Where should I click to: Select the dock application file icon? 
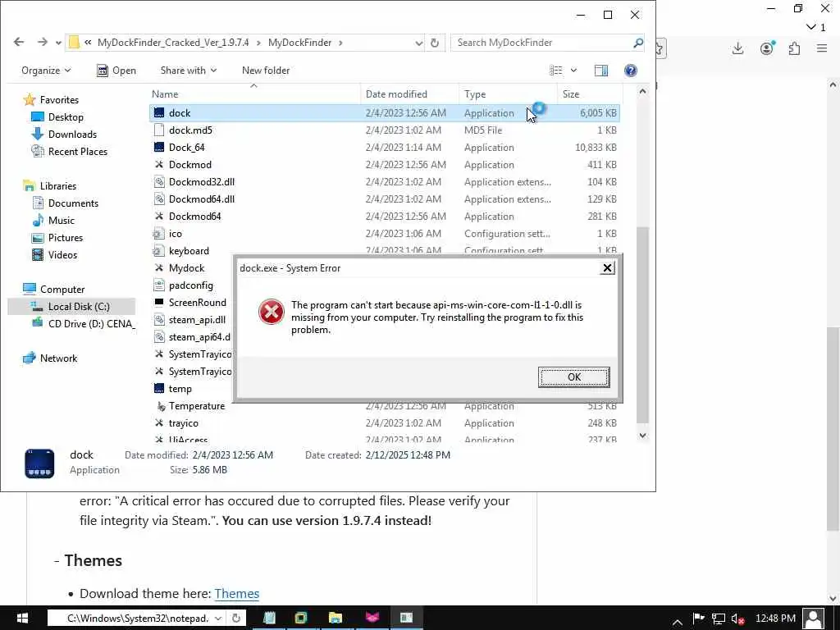pos(159,113)
